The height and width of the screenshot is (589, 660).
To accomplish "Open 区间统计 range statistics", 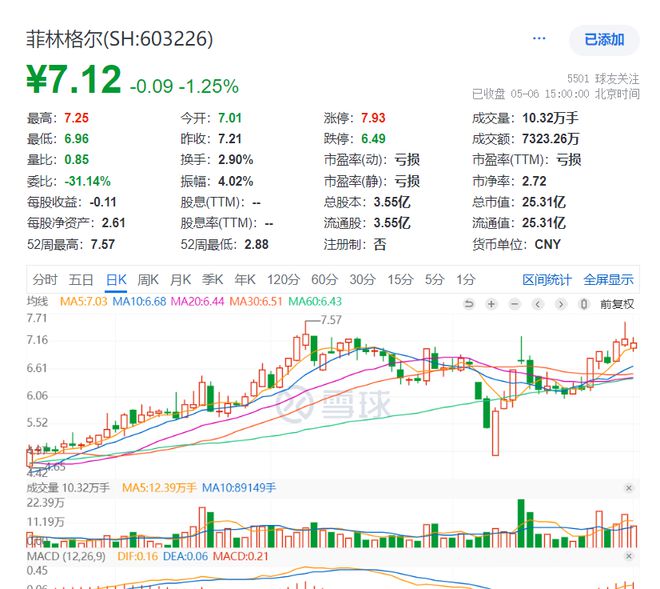I will (x=547, y=280).
